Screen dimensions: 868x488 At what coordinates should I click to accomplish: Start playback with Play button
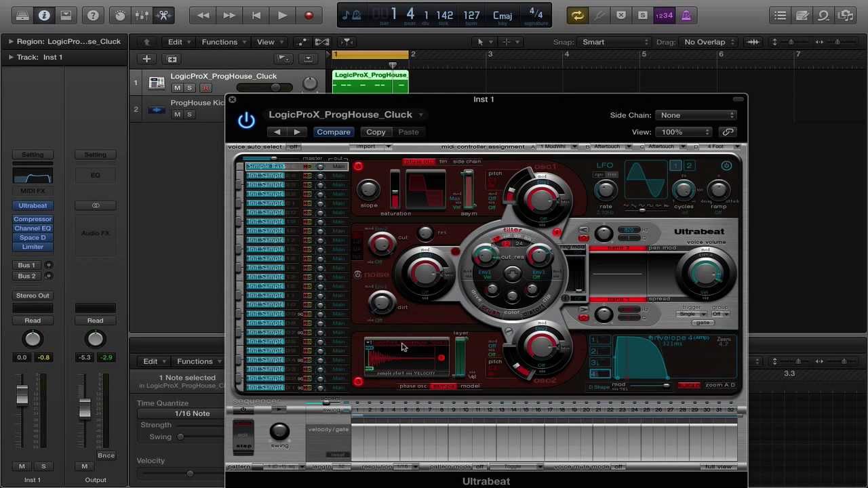[282, 15]
